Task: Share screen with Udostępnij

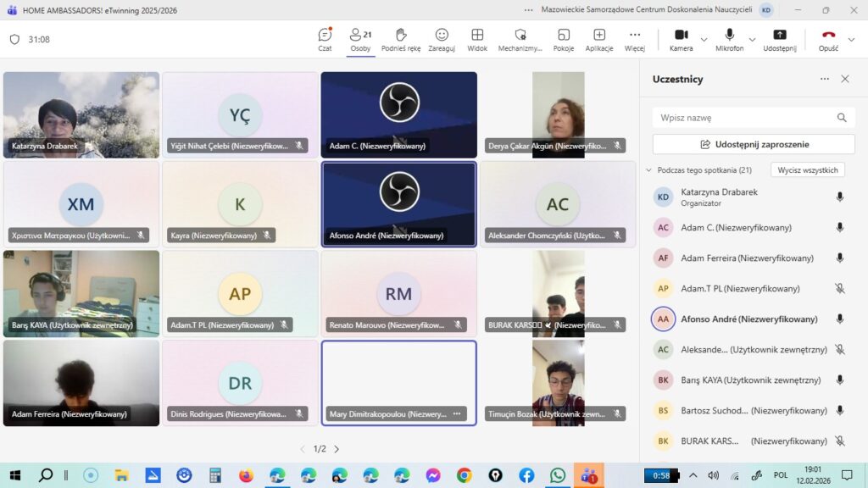Action: [780, 40]
